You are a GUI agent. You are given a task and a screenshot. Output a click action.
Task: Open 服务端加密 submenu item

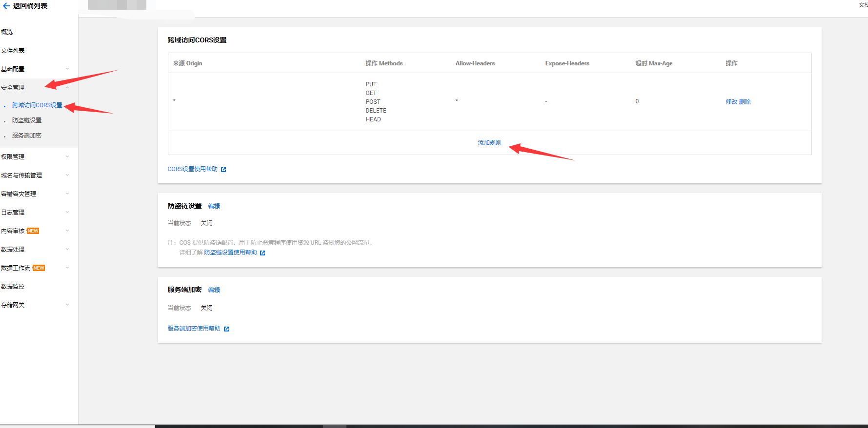click(x=27, y=136)
